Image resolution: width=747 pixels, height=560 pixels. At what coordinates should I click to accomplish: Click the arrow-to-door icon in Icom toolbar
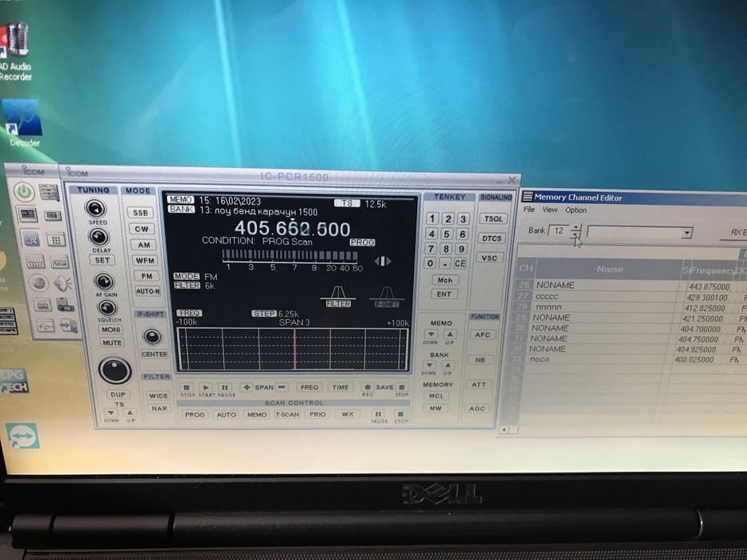tap(67, 326)
